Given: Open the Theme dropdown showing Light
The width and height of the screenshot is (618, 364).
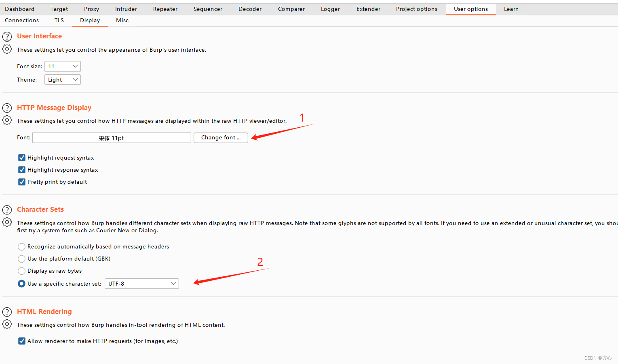Looking at the screenshot, I should [x=63, y=80].
